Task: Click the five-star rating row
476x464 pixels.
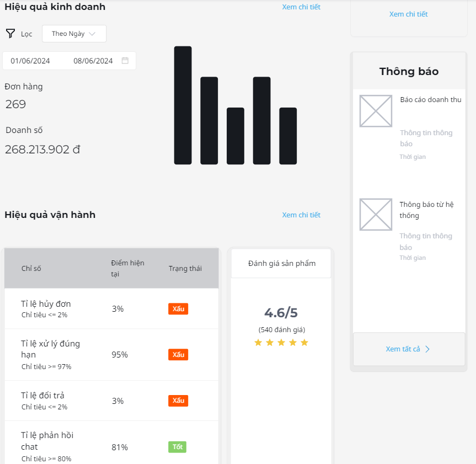Action: 281,343
